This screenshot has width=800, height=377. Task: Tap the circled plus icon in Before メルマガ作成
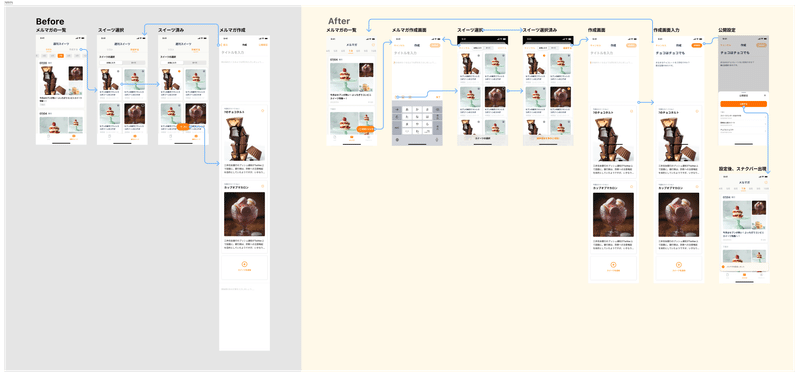coord(244,264)
